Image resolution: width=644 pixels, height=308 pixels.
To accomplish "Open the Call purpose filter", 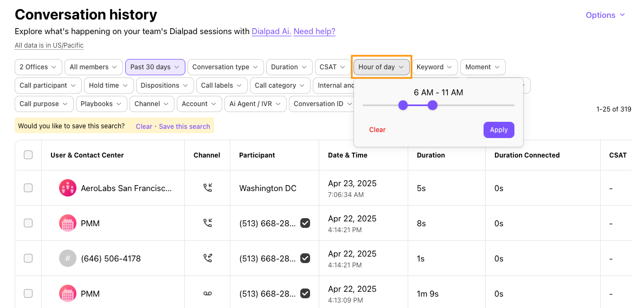I will pos(44,104).
